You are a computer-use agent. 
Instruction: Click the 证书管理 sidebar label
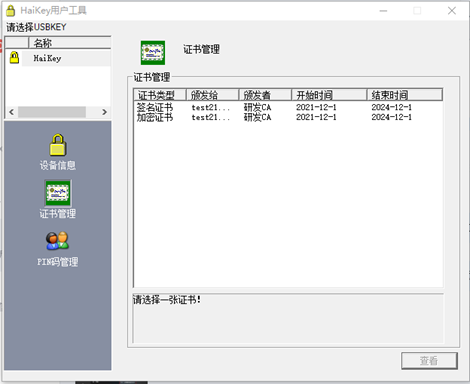58,214
